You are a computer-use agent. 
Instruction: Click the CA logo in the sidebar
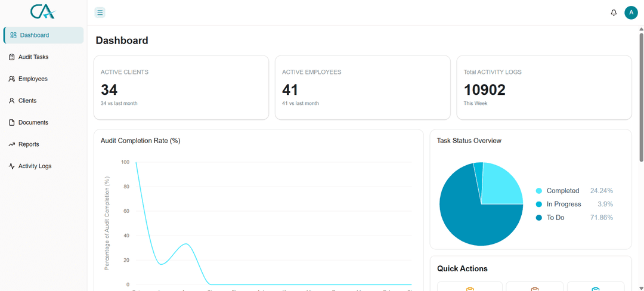(43, 11)
